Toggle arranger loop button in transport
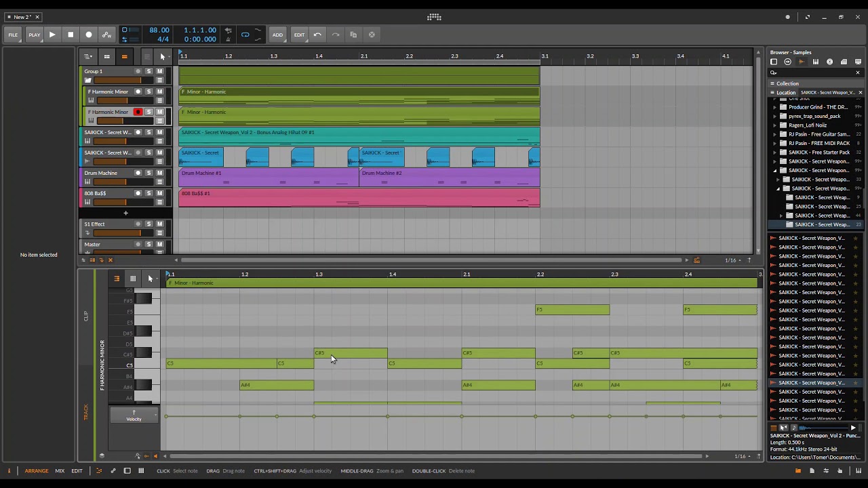 click(245, 35)
